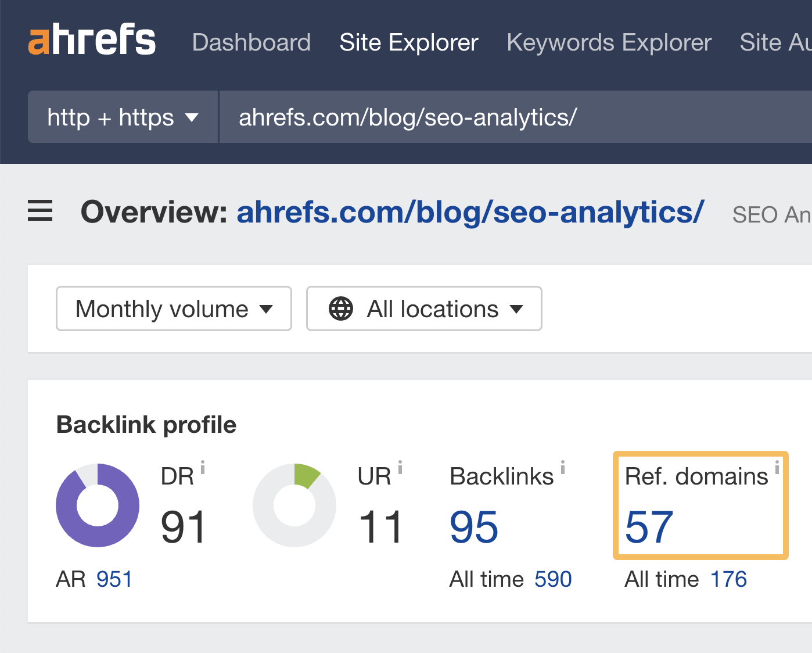812x653 pixels.
Task: Click the purple DR donut chart
Action: [x=97, y=505]
